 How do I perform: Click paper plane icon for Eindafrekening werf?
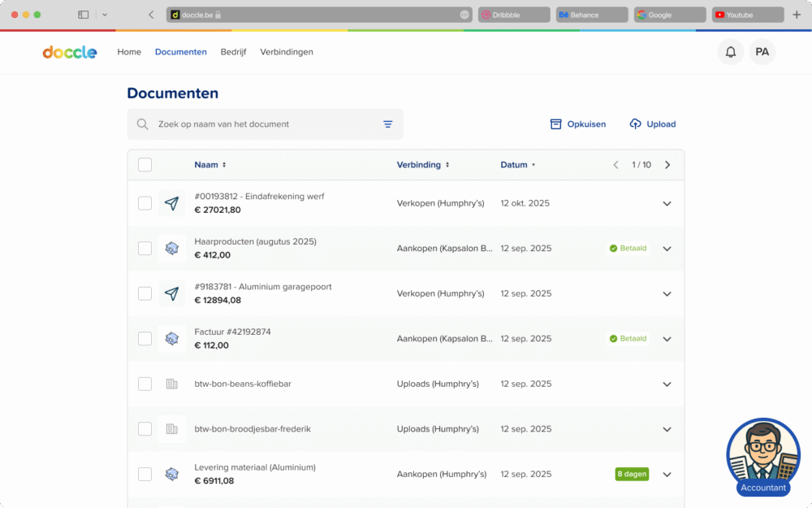point(171,203)
